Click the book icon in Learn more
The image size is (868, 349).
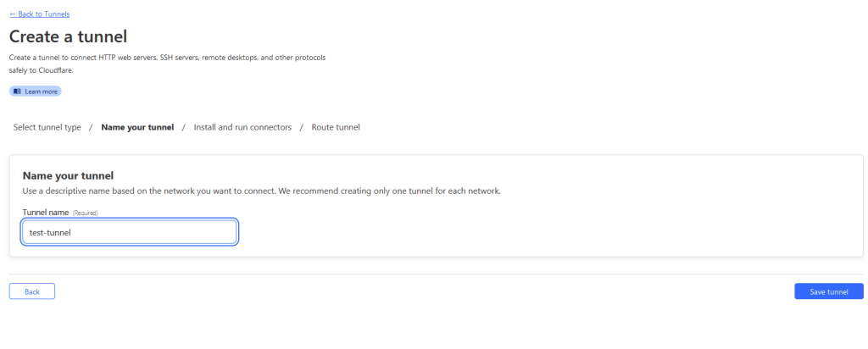17,91
